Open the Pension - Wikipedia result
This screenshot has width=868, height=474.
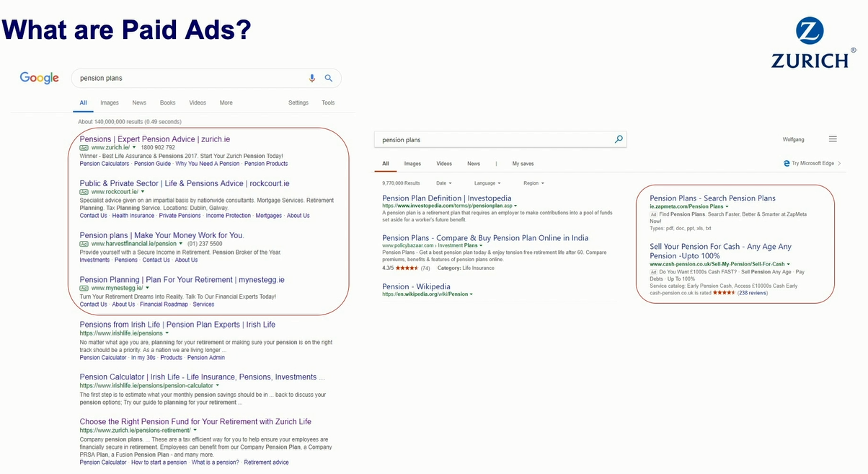416,286
